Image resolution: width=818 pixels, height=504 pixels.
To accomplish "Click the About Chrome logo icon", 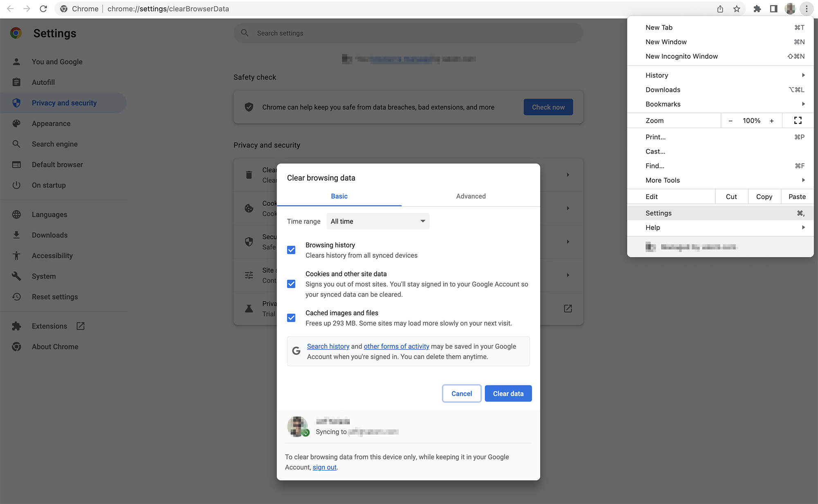I will 16,347.
